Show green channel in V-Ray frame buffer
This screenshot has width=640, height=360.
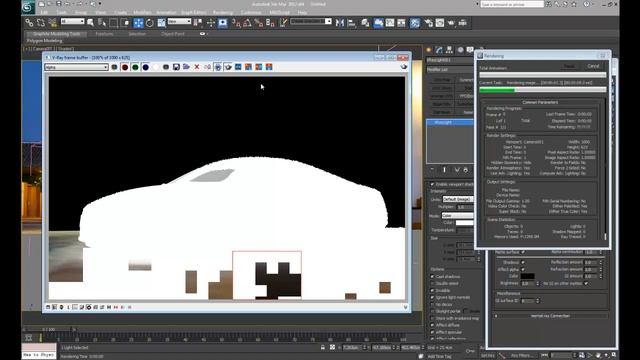(135, 67)
